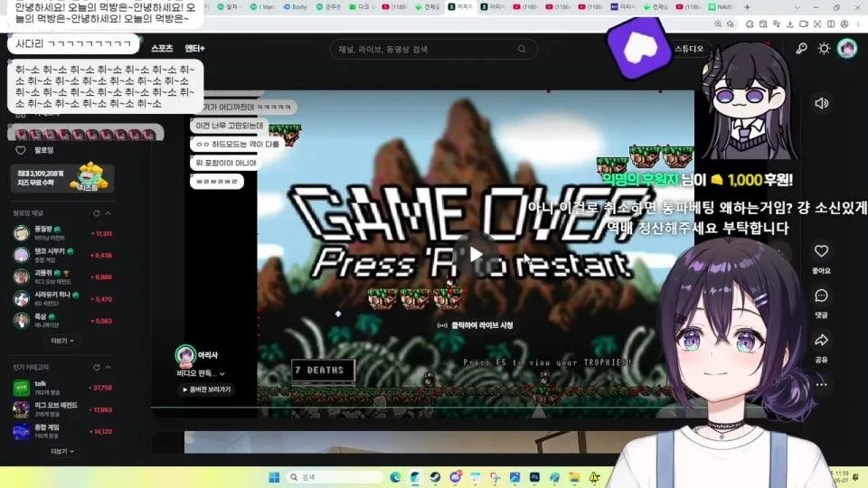Click the browser downloads icon
Screen dimensions: 868x488
pos(790,23)
